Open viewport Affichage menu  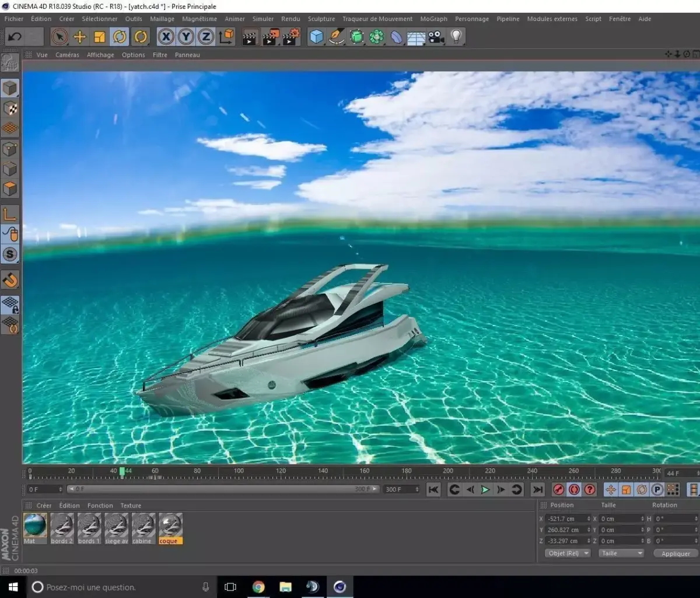(x=100, y=55)
